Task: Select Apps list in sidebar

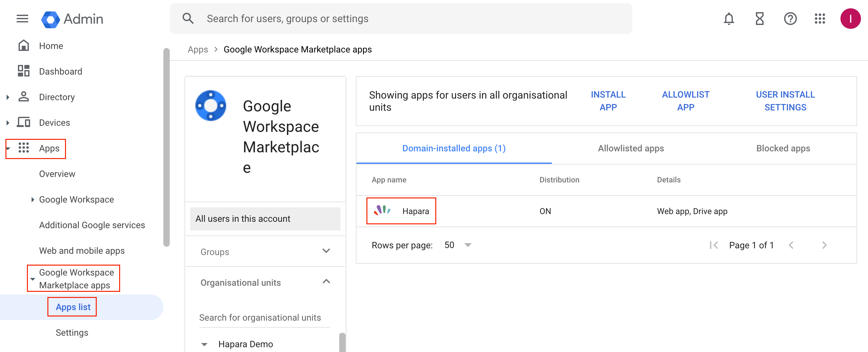Action: pos(73,307)
